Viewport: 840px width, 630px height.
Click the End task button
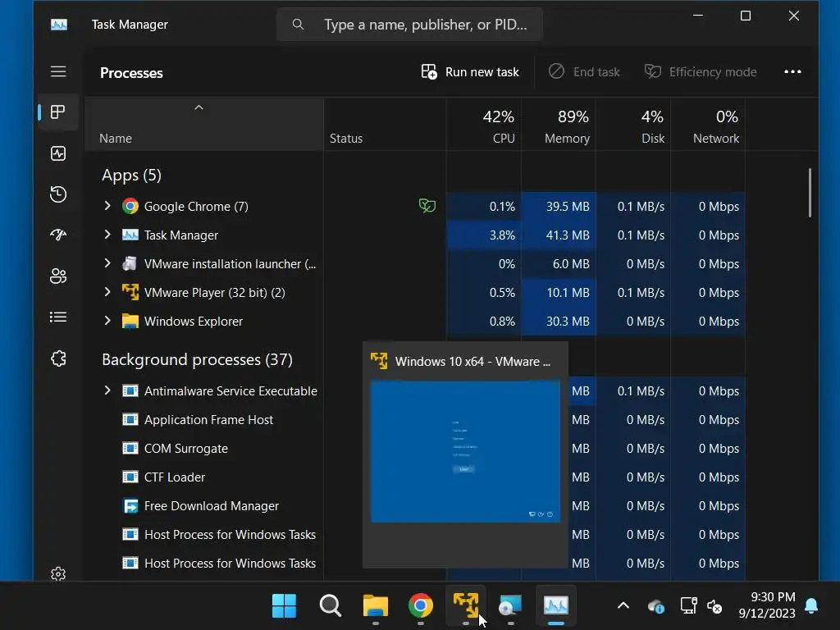(584, 72)
